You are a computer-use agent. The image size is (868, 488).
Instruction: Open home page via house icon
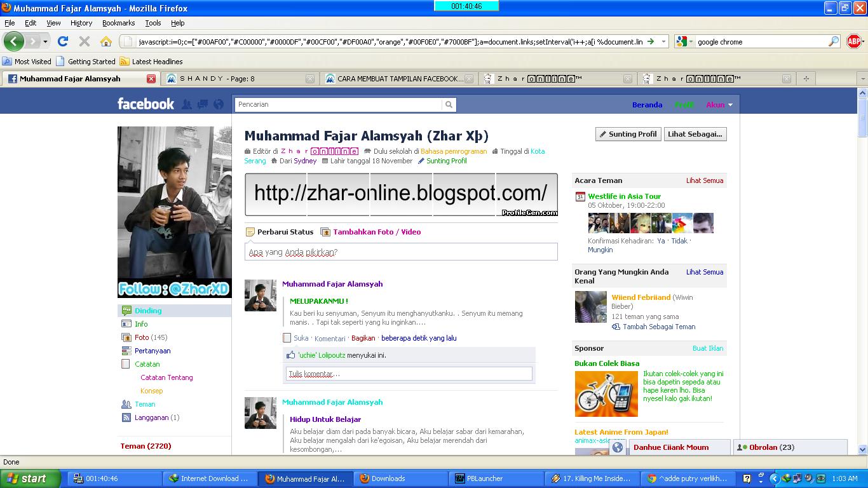pyautogui.click(x=105, y=41)
